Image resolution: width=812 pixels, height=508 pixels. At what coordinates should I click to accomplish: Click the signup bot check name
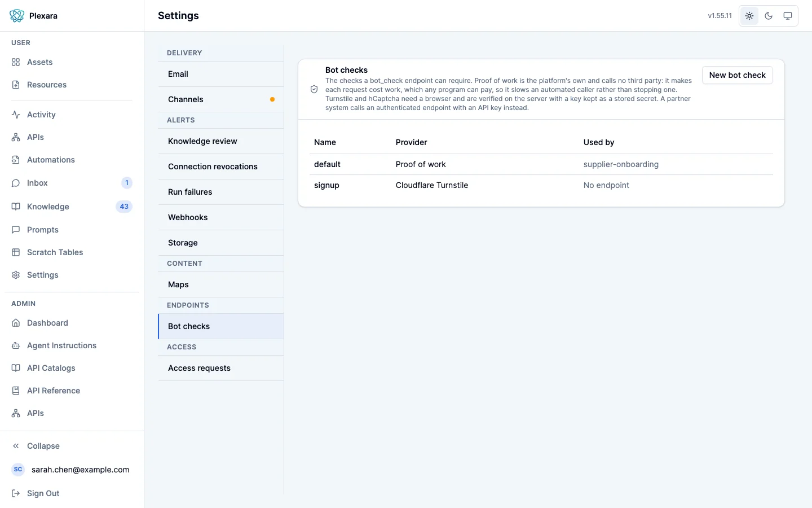(x=326, y=185)
